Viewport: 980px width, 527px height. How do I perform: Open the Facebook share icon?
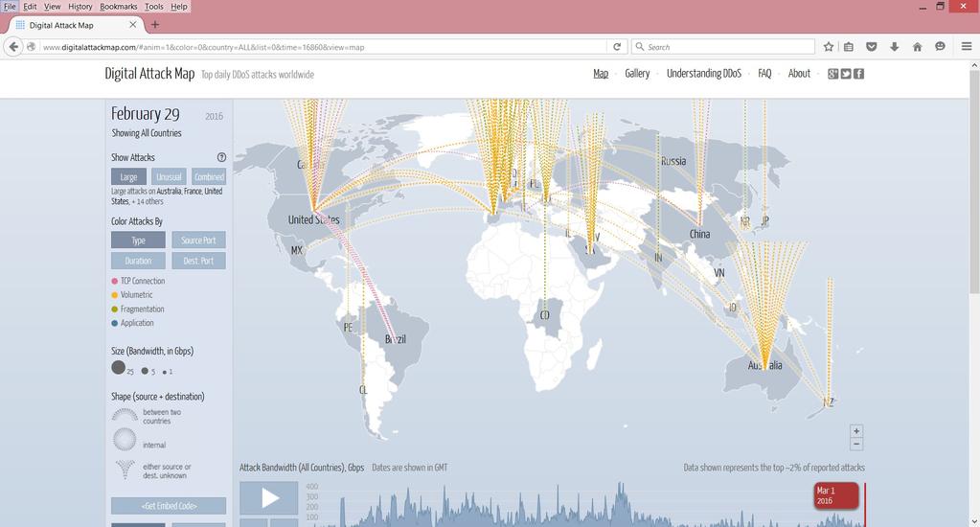859,74
